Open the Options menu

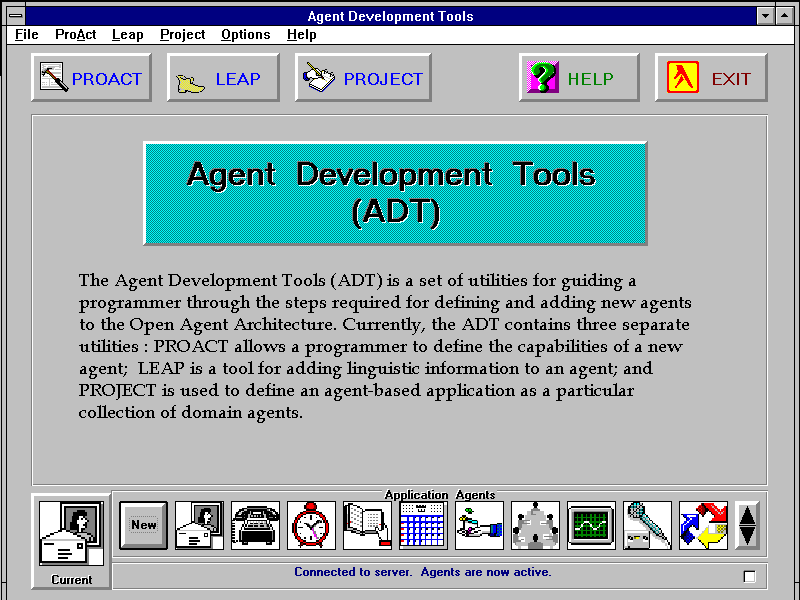tap(245, 35)
